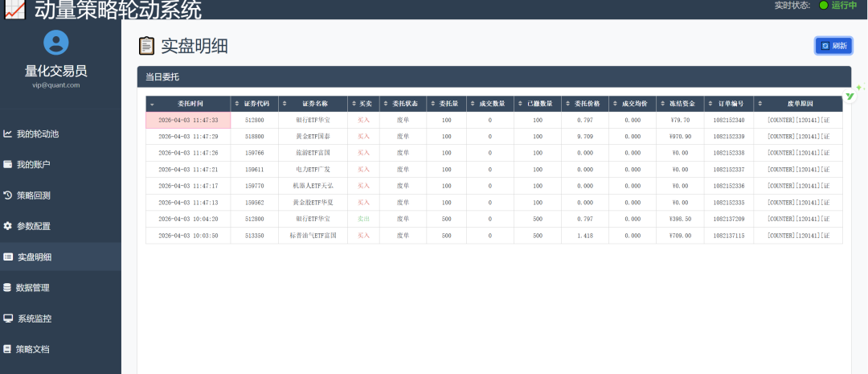Click the 我的轮动池 line-chart icon
868x374 pixels.
[x=8, y=134]
